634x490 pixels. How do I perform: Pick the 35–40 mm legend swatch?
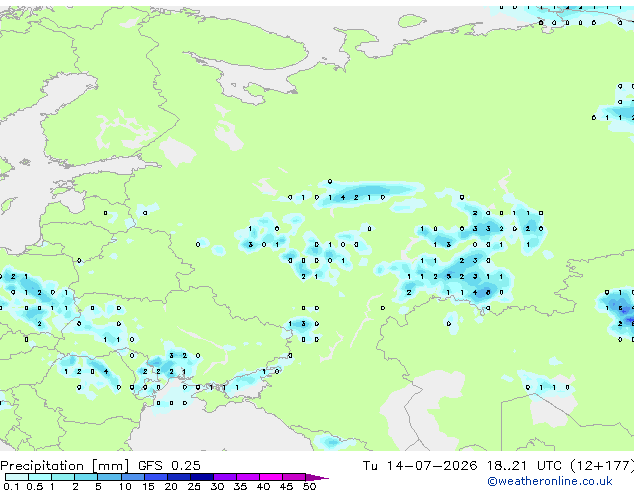click(247, 477)
